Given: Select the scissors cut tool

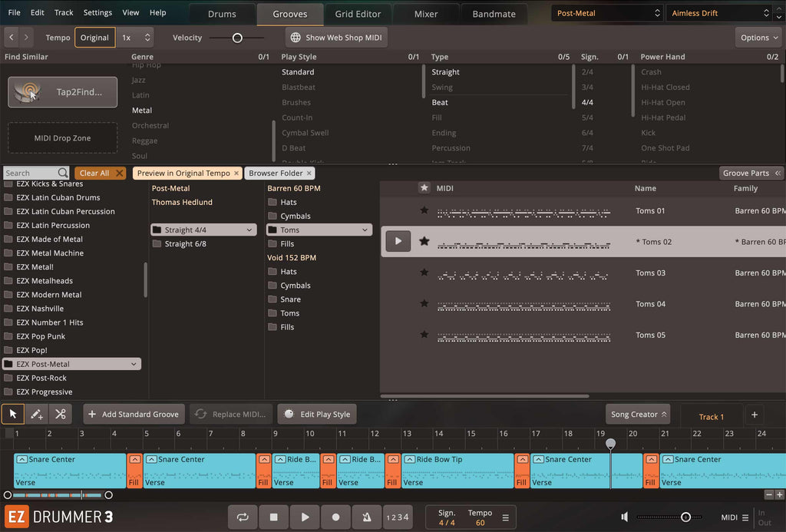Looking at the screenshot, I should (60, 415).
